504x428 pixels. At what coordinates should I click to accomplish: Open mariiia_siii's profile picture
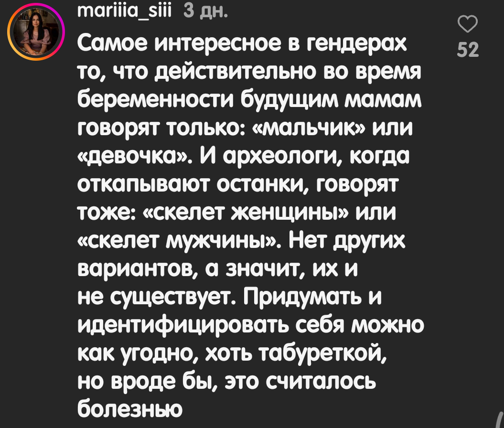click(36, 36)
